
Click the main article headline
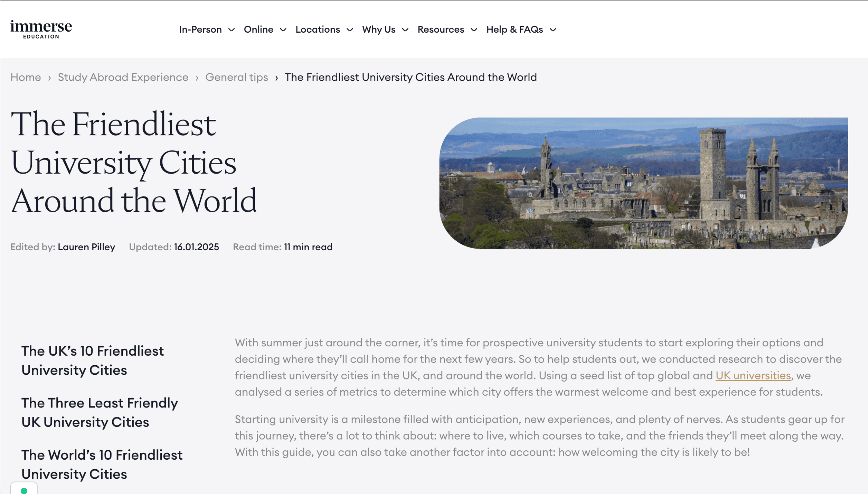(134, 162)
